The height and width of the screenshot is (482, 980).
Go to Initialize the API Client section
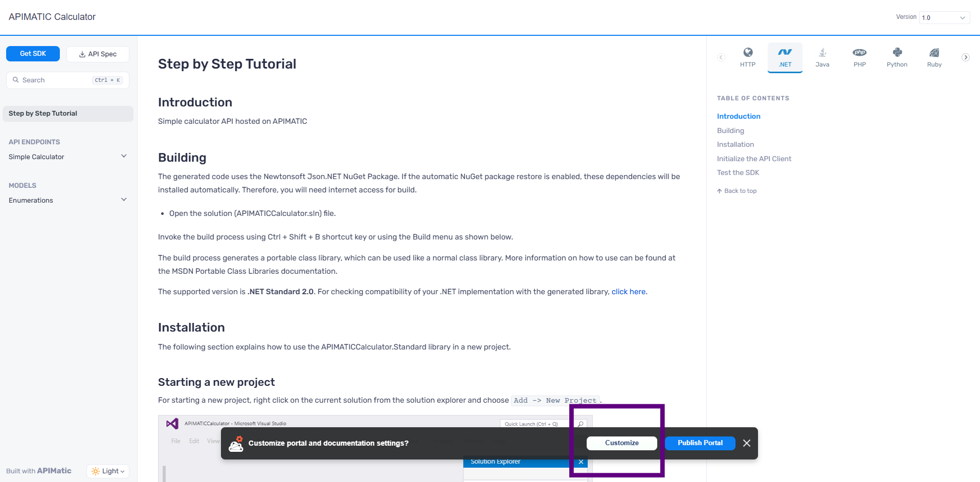coord(754,159)
